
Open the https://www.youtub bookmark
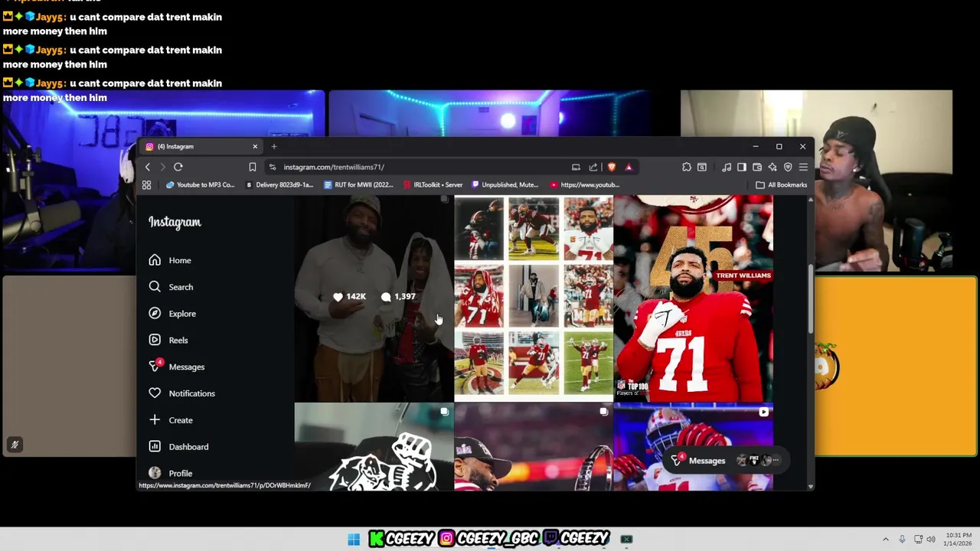(585, 184)
